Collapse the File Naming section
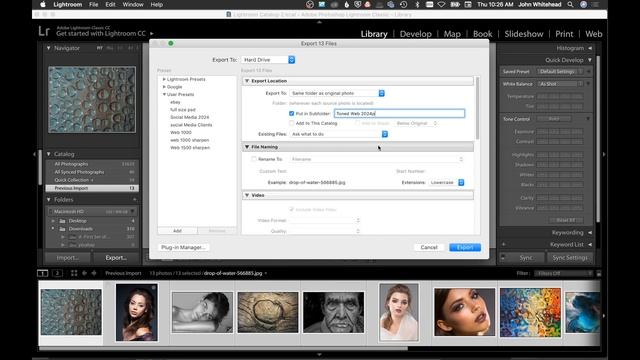The image size is (640, 360). click(x=247, y=147)
